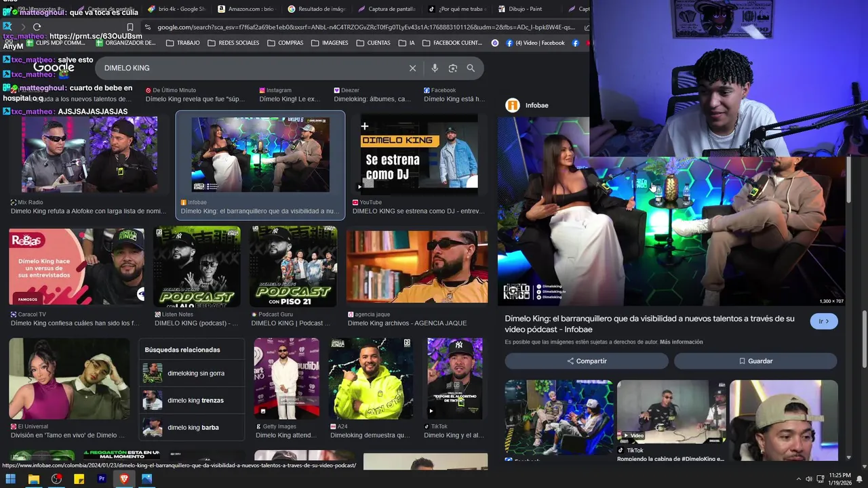The image size is (868, 488).
Task: Open preview panel title link to Infobae
Action: 650,324
